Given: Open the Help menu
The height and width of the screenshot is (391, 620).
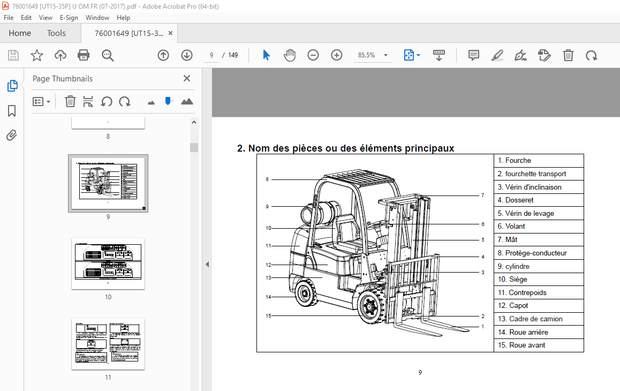Looking at the screenshot, I should [x=123, y=18].
